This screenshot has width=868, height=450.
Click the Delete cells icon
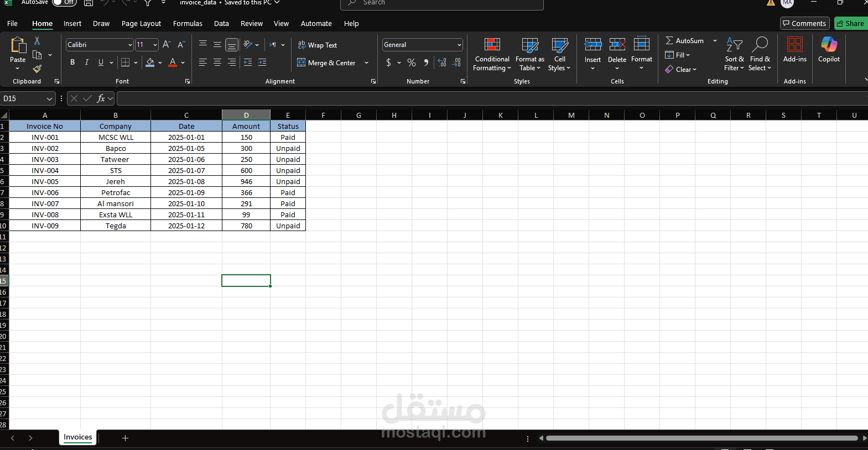(x=617, y=45)
